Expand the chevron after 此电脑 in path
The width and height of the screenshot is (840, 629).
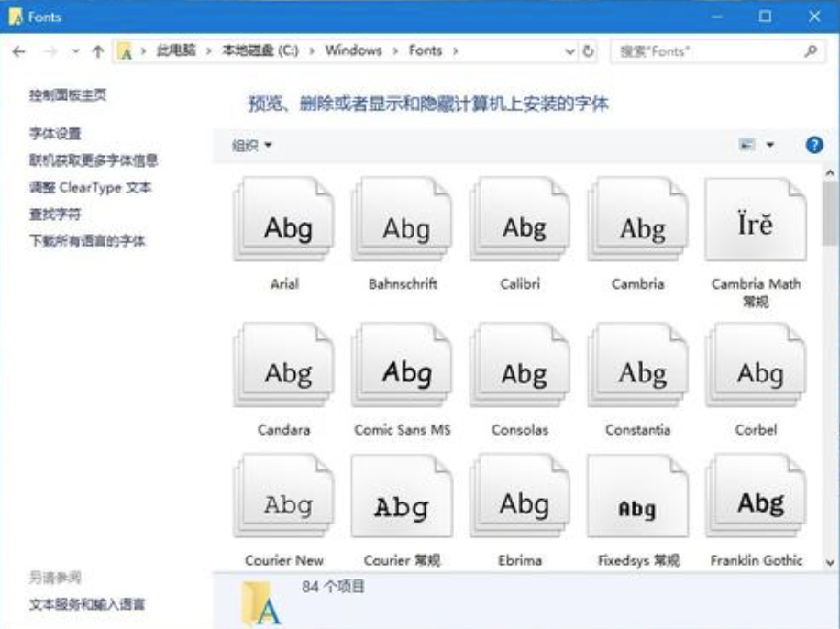coord(208,51)
